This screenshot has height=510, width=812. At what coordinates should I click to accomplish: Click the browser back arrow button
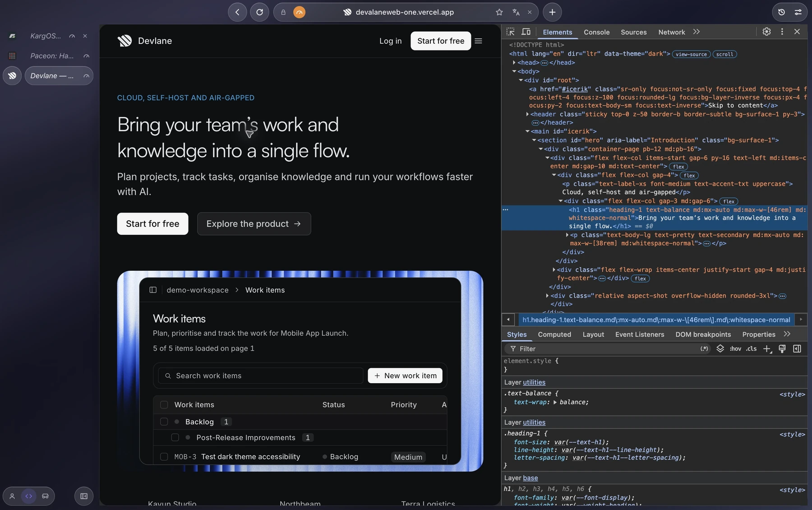[237, 12]
